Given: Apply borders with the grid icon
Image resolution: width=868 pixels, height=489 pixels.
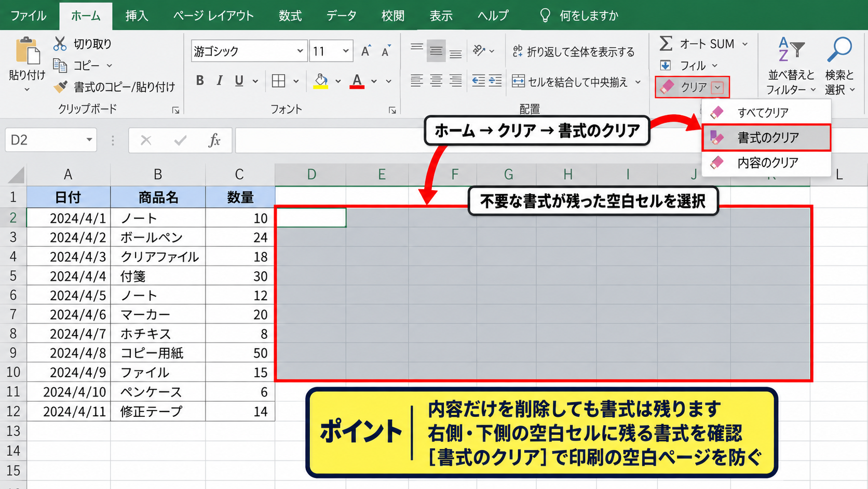Looking at the screenshot, I should (x=279, y=81).
